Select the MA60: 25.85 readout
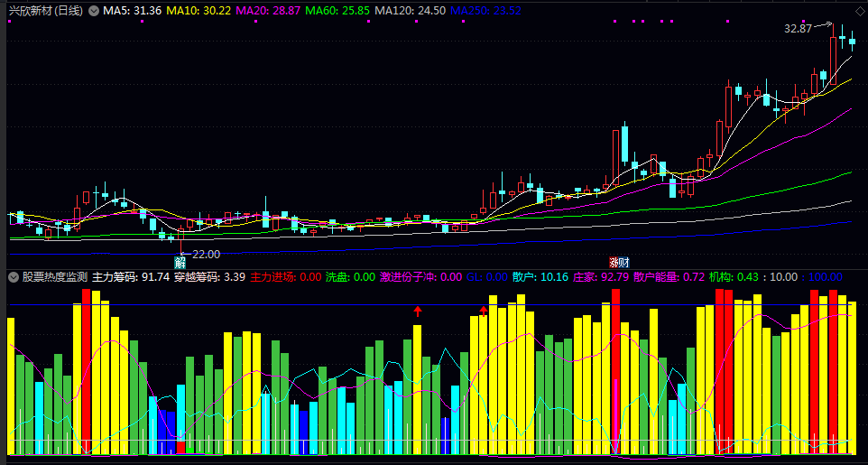The height and width of the screenshot is (465, 868). [337, 11]
